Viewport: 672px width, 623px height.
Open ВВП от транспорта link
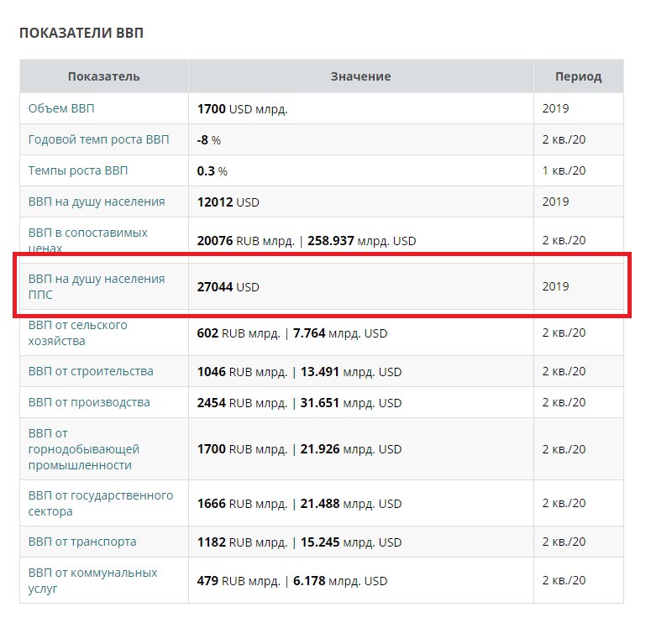[82, 542]
